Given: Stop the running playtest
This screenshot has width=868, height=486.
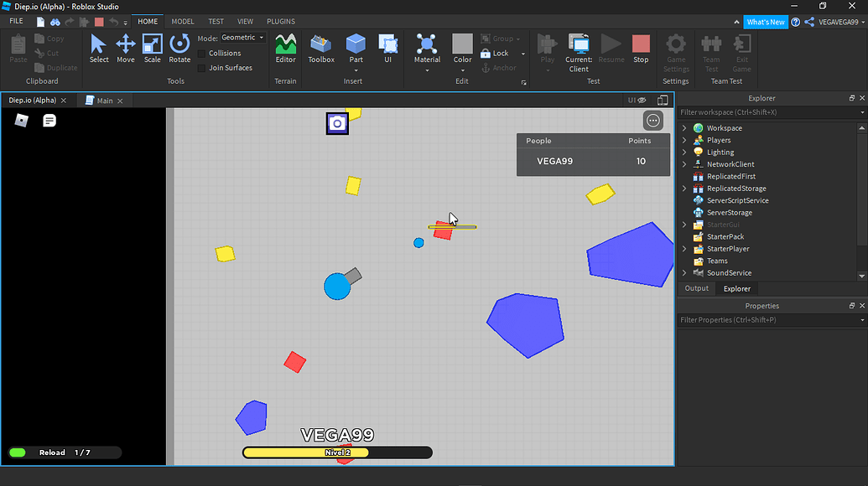Looking at the screenshot, I should click(641, 48).
